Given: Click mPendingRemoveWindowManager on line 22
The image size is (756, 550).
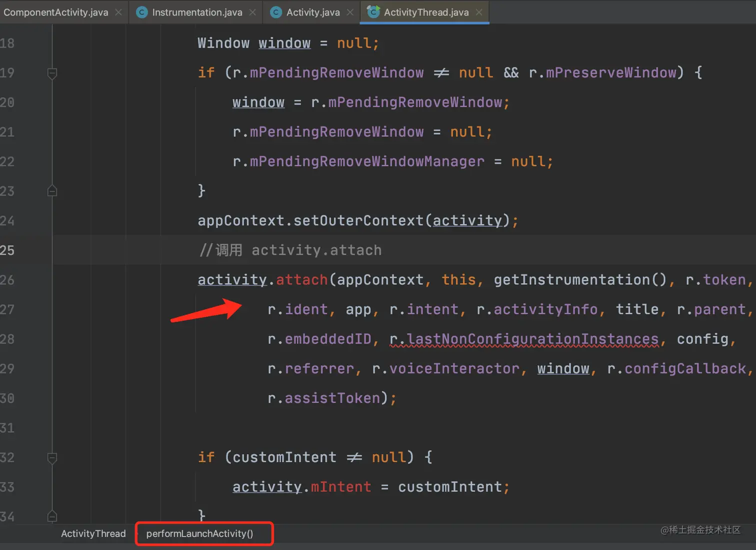Looking at the screenshot, I should [x=367, y=161].
